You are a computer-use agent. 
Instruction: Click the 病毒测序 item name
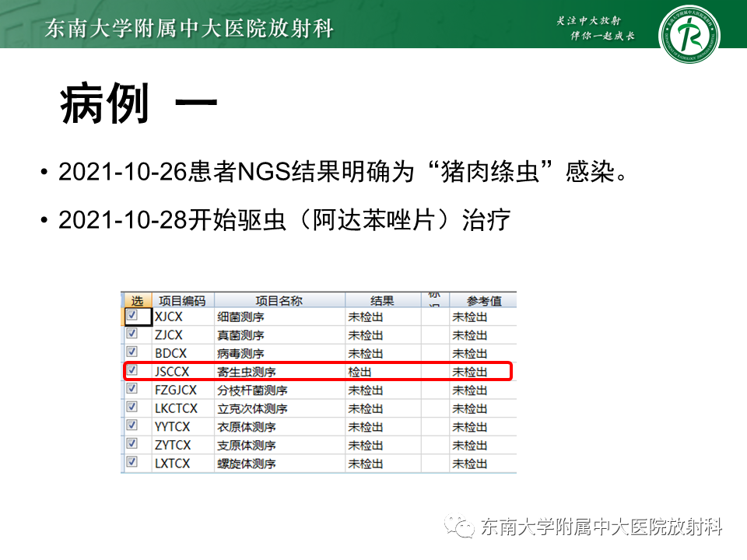coord(240,354)
